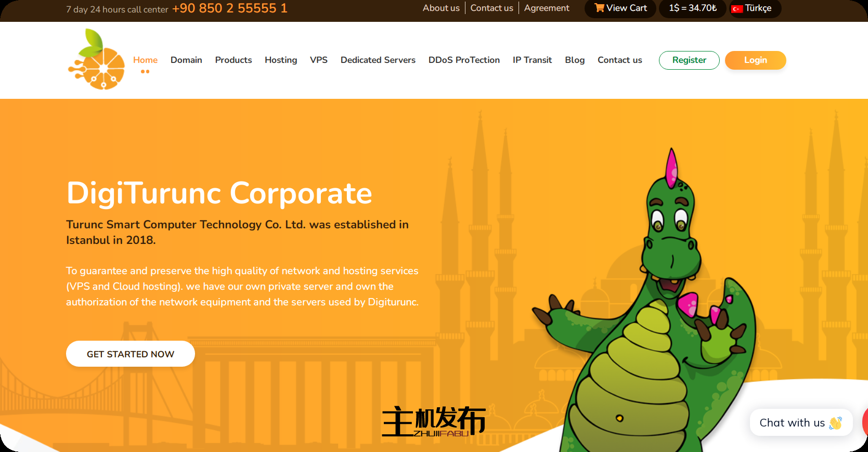Image resolution: width=868 pixels, height=452 pixels.
Task: Open DDoS ProTection page
Action: pos(464,60)
